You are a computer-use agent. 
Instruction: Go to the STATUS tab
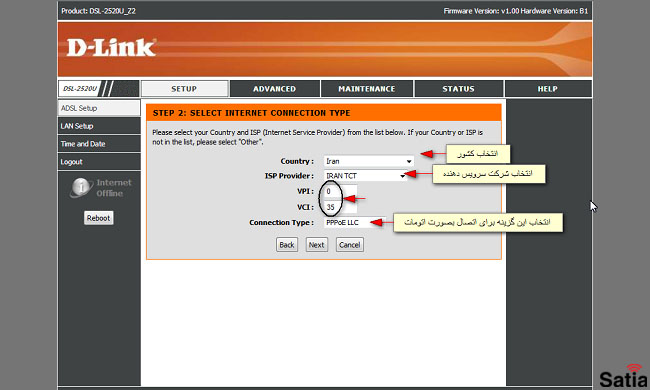pyautogui.click(x=458, y=89)
